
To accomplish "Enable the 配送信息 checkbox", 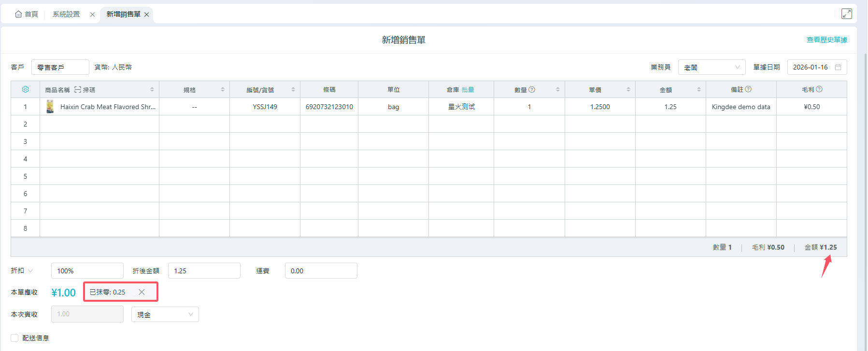I will pos(14,338).
